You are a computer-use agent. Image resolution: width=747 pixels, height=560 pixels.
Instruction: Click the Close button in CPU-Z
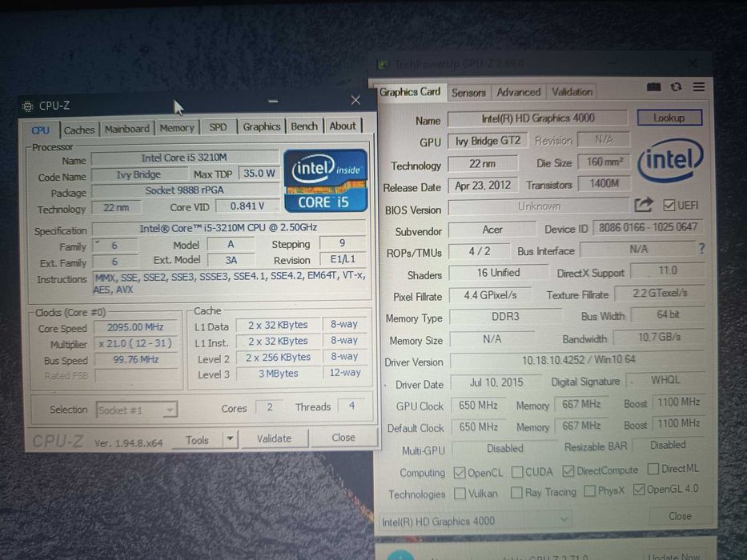click(x=343, y=437)
